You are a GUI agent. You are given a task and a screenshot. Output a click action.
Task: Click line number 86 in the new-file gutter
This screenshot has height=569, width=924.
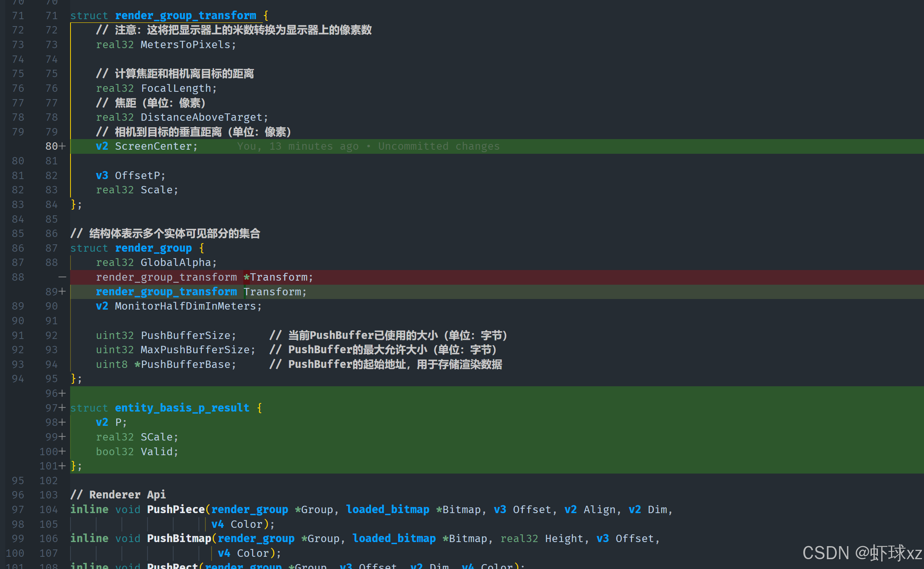(x=51, y=234)
